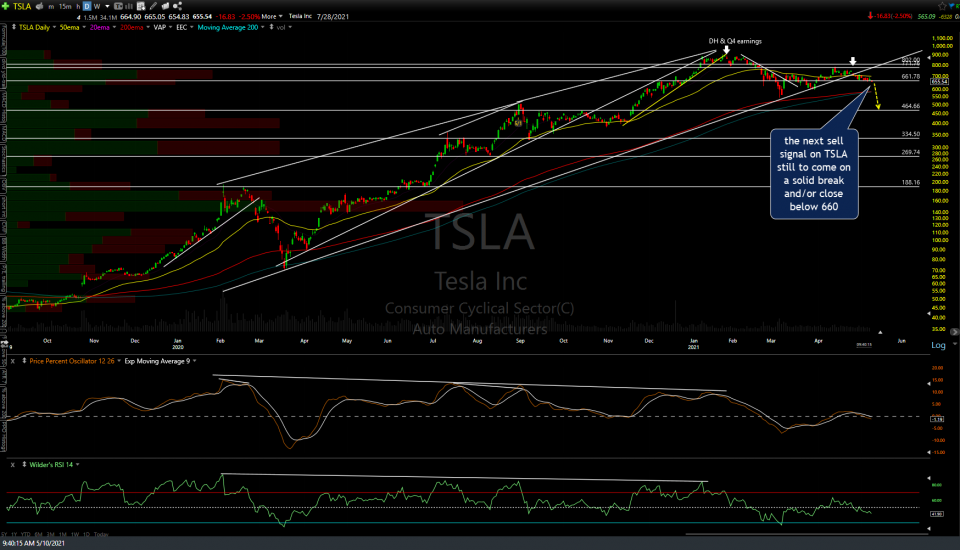Viewport: 960px width, 550px height.
Task: Click the horizontal scrollbar at chart bottom
Action: pyautogui.click(x=807, y=534)
